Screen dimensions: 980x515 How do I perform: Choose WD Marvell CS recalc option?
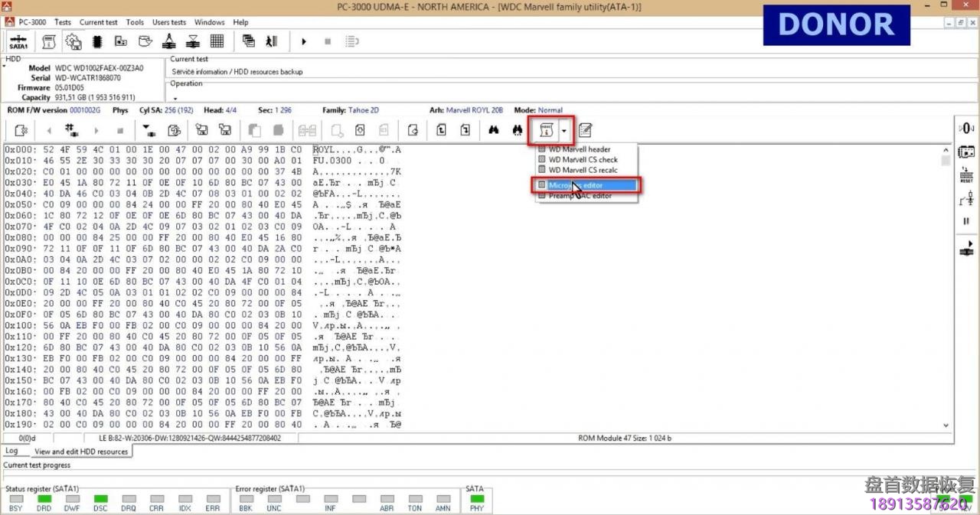click(583, 170)
